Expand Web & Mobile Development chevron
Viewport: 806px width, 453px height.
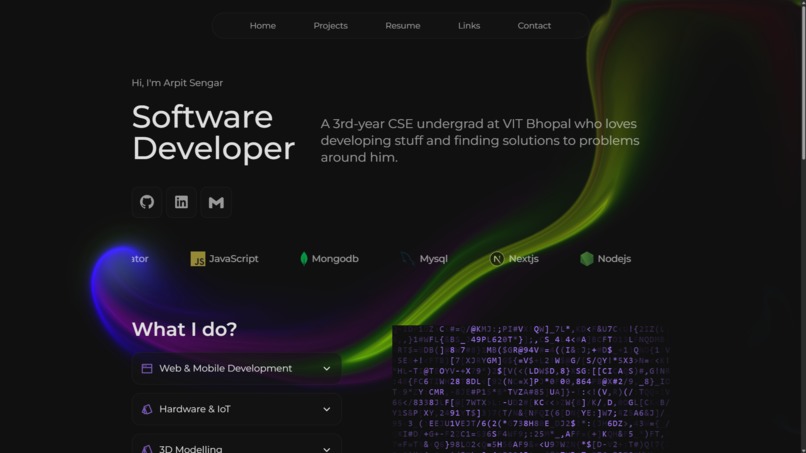[326, 369]
